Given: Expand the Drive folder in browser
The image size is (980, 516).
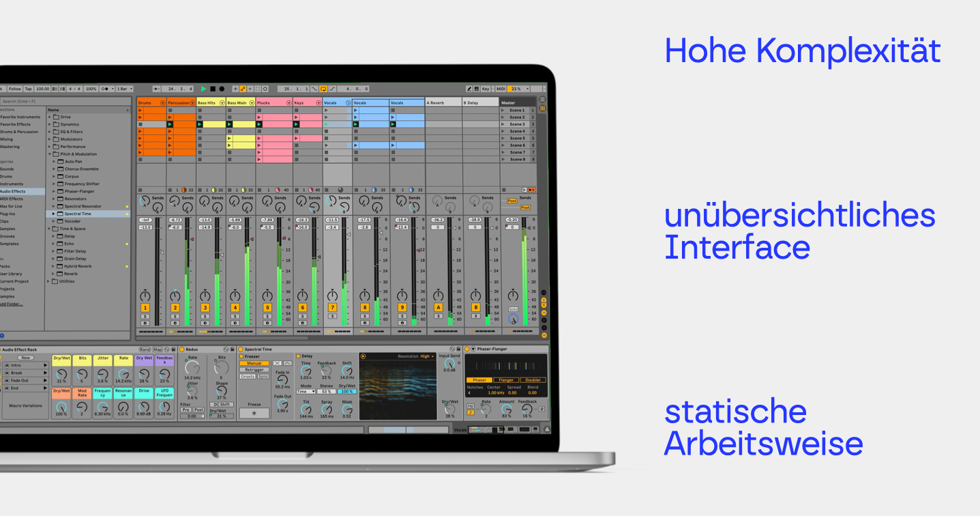Looking at the screenshot, I should click(x=50, y=117).
